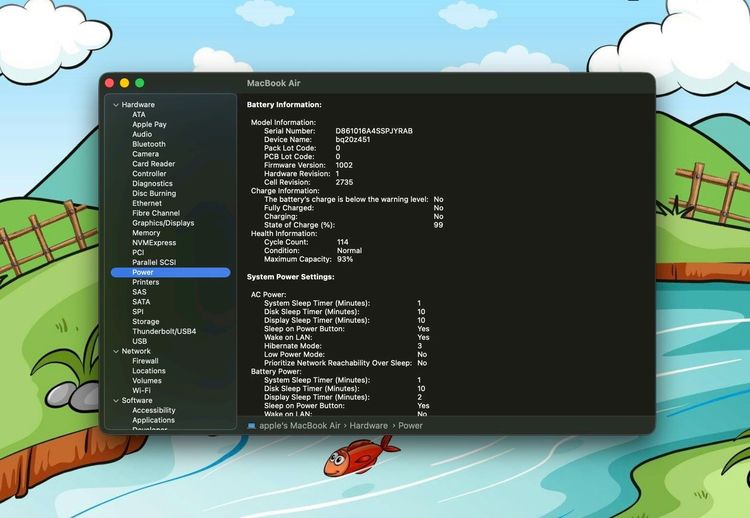Open the Firewall entry under Network
The image size is (750, 518).
pyautogui.click(x=146, y=361)
